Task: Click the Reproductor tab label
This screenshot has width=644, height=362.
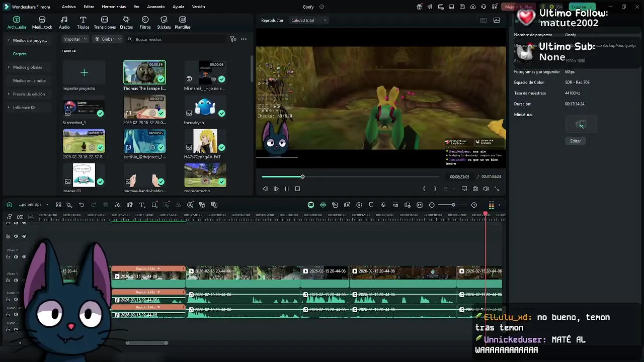Action: click(x=272, y=21)
